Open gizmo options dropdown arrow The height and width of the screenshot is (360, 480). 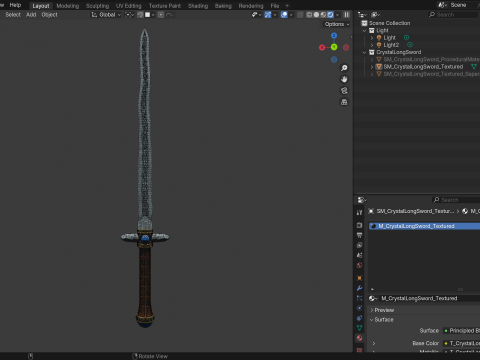pos(275,15)
